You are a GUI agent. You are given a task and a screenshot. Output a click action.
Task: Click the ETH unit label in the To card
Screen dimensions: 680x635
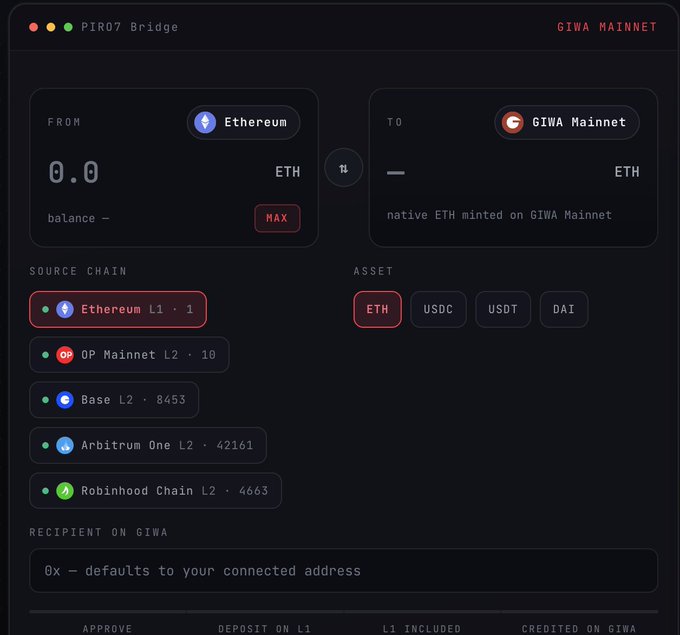click(x=627, y=172)
